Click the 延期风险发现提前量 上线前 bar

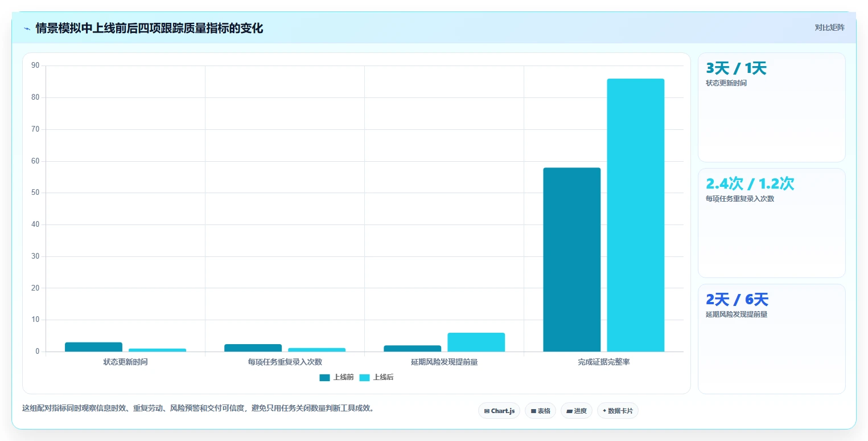[x=412, y=348]
